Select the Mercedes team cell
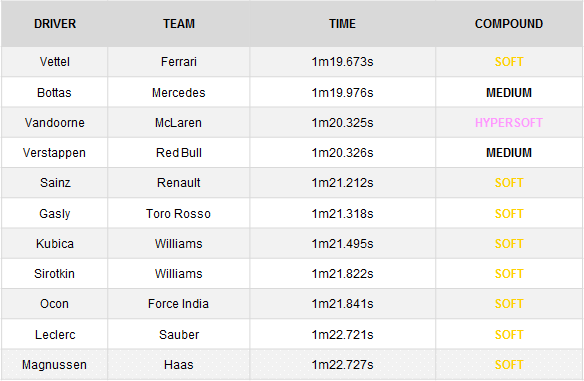Viewport: 584px width, 381px height. pyautogui.click(x=179, y=92)
